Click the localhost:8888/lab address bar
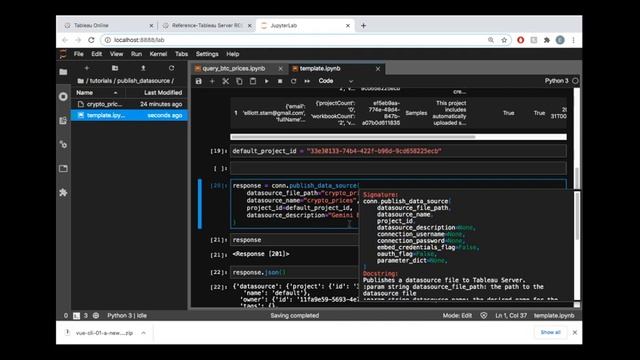Viewport: 640px width, 360px height. [x=294, y=40]
